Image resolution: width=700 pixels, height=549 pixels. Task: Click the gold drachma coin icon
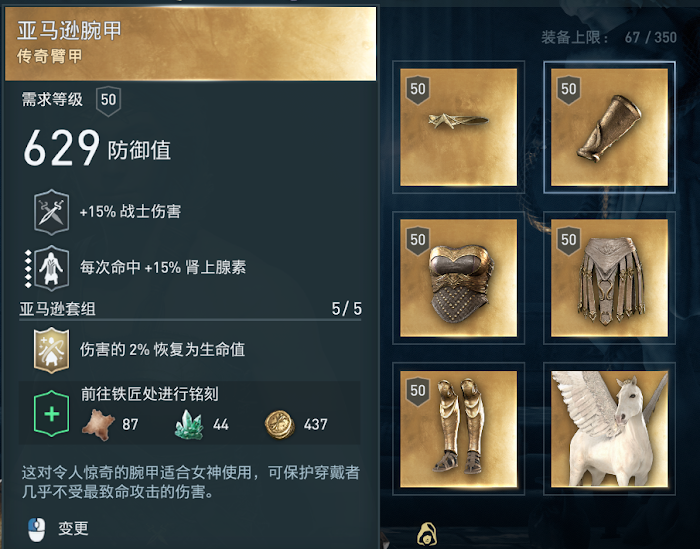click(279, 424)
